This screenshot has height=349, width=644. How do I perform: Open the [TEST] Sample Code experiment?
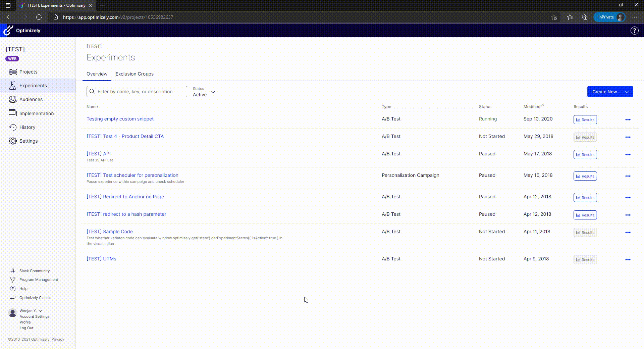(110, 232)
